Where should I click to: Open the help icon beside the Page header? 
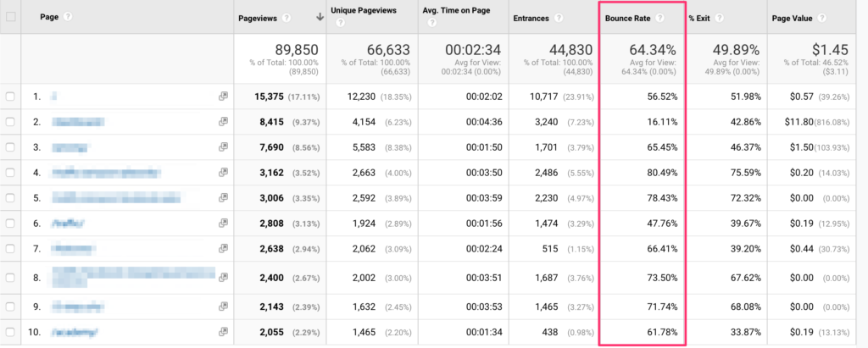(68, 17)
